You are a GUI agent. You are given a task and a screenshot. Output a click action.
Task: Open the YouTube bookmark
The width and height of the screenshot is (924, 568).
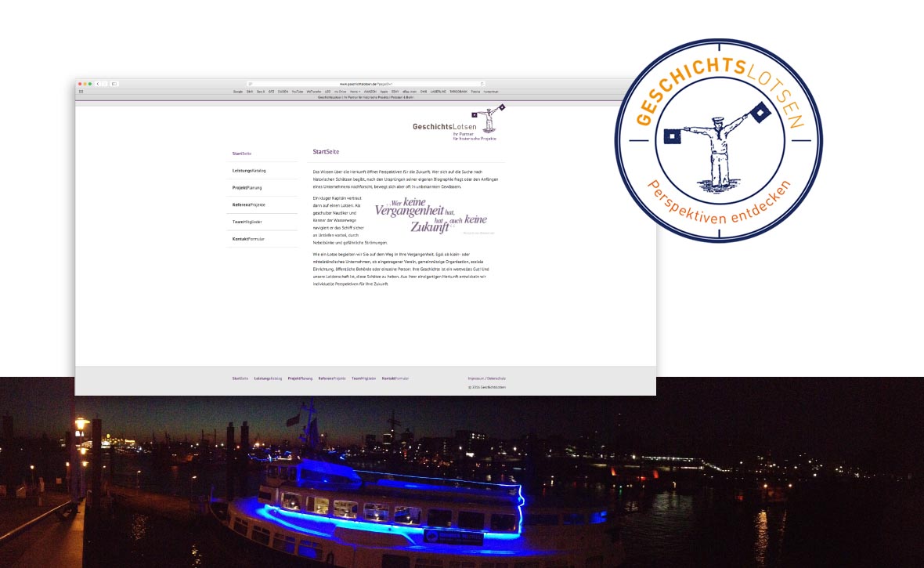[297, 92]
